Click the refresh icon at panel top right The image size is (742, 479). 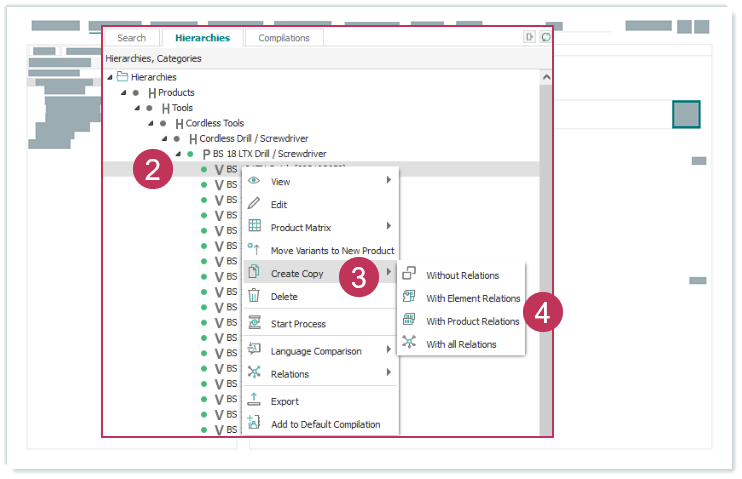point(545,38)
